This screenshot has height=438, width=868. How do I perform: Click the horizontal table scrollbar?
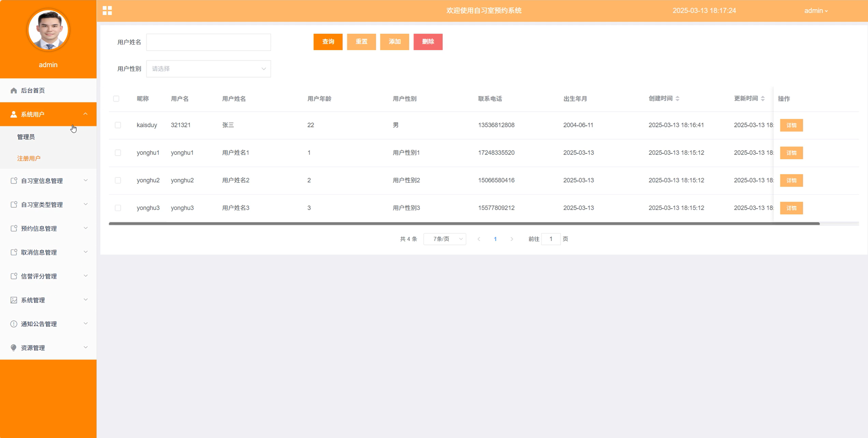464,224
